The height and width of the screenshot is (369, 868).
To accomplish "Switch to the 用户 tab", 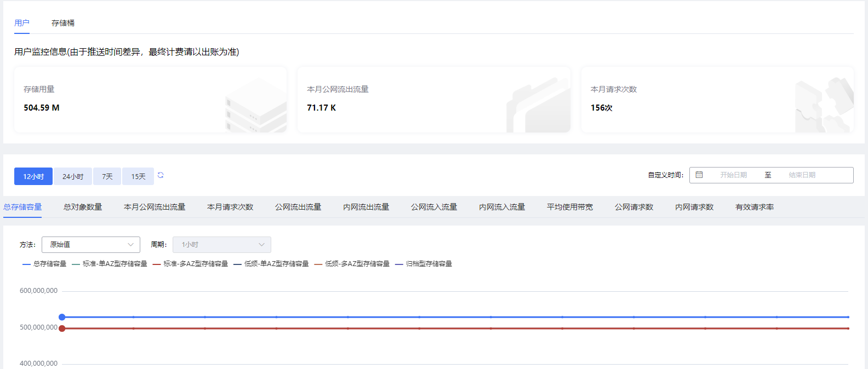I will [x=22, y=23].
